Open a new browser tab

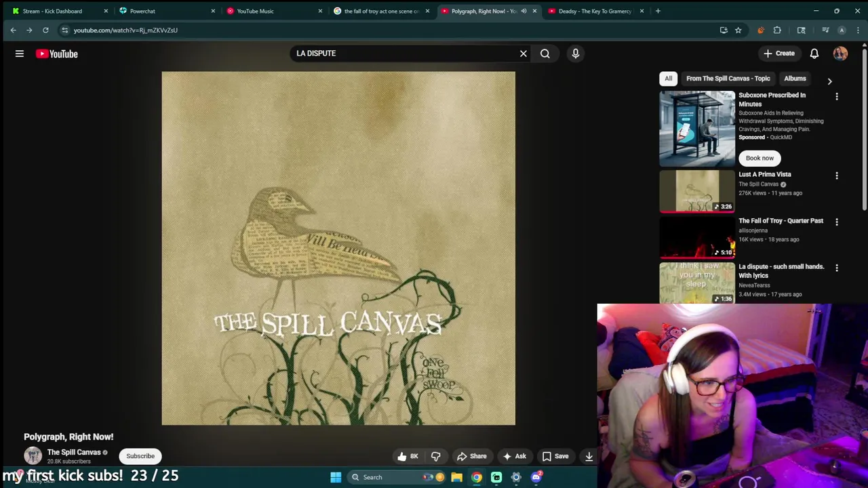(658, 11)
